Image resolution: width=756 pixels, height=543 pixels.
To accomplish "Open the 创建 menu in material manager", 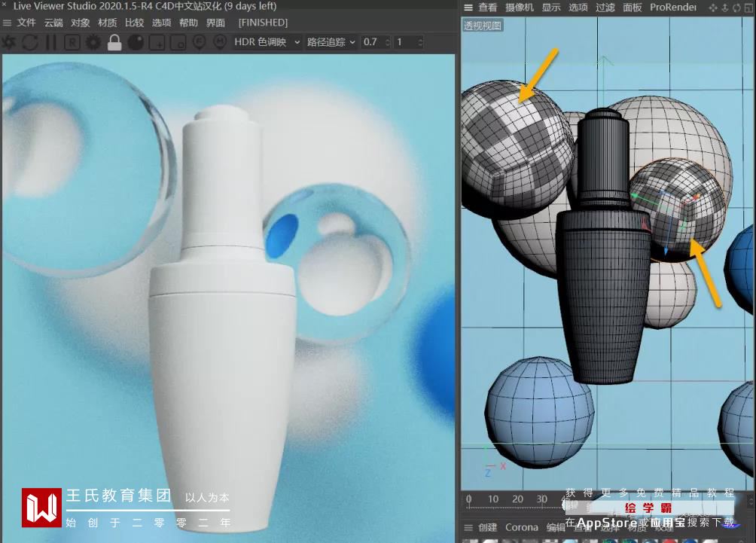I will (487, 528).
